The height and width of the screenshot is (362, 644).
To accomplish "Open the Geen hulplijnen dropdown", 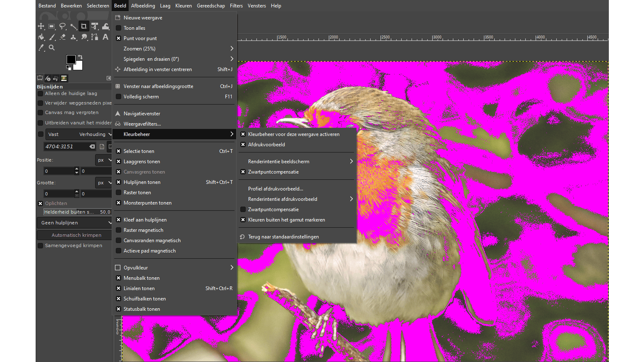I will 74,223.
